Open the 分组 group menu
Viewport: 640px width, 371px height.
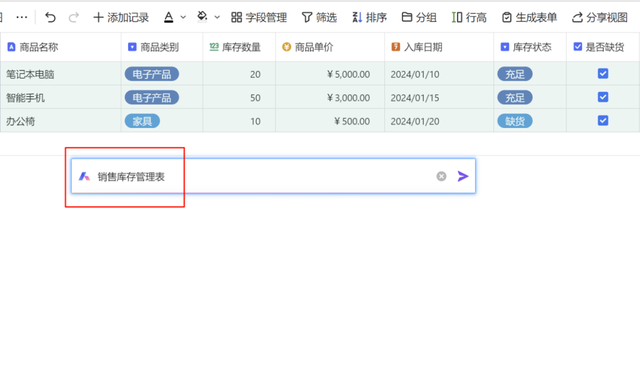pyautogui.click(x=419, y=18)
